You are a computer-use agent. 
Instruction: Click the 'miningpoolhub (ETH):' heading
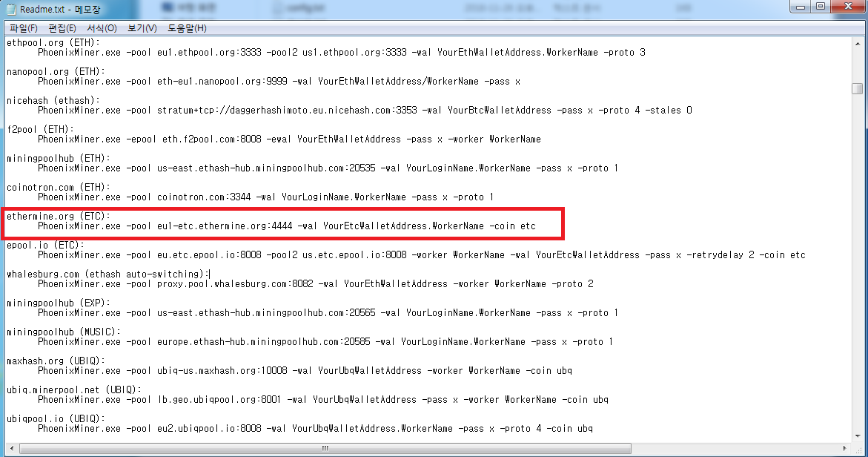59,159
